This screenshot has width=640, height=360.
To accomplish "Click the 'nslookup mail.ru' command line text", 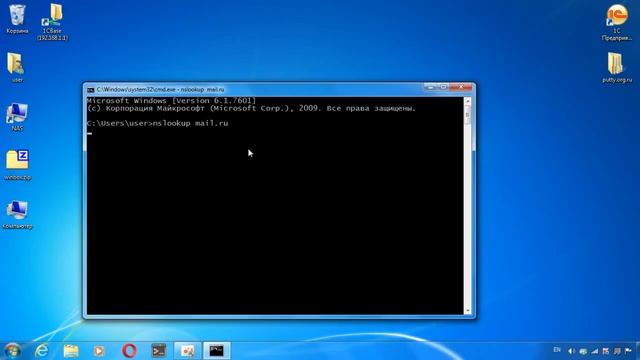I will [191, 123].
